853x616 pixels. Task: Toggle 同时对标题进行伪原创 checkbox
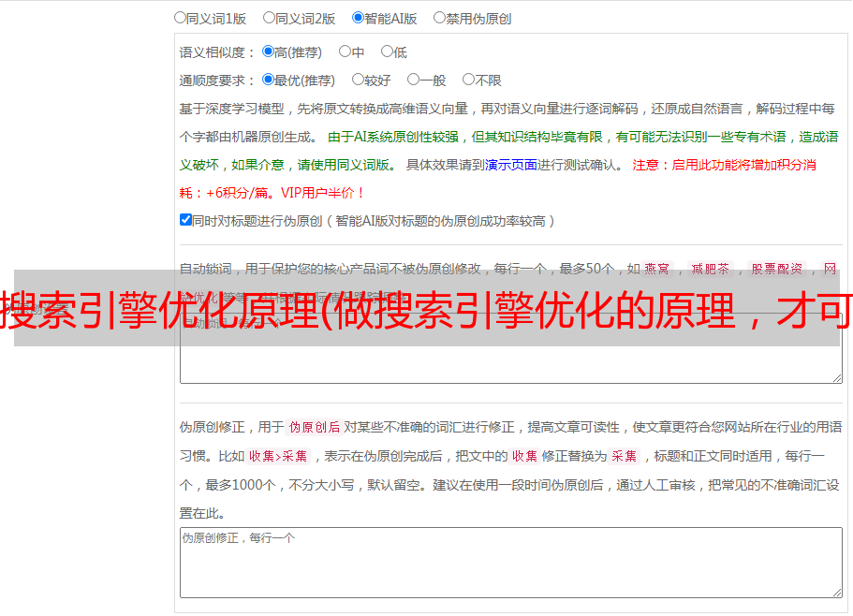pos(185,220)
